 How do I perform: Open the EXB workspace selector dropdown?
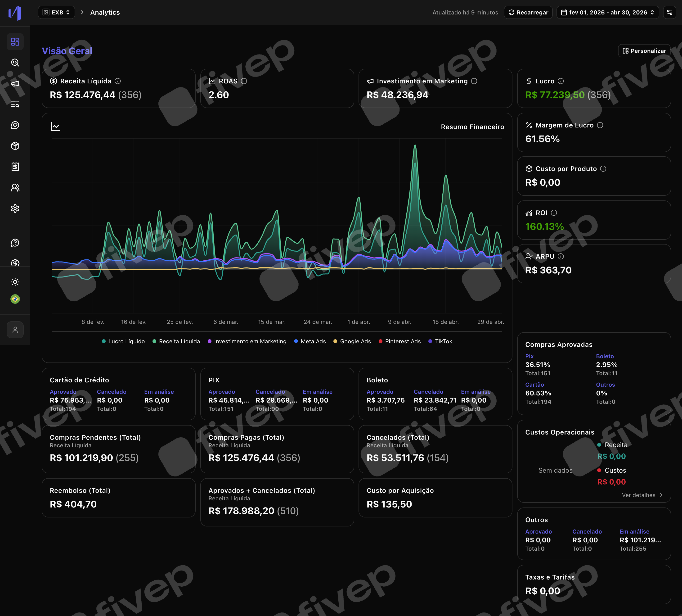click(x=57, y=13)
